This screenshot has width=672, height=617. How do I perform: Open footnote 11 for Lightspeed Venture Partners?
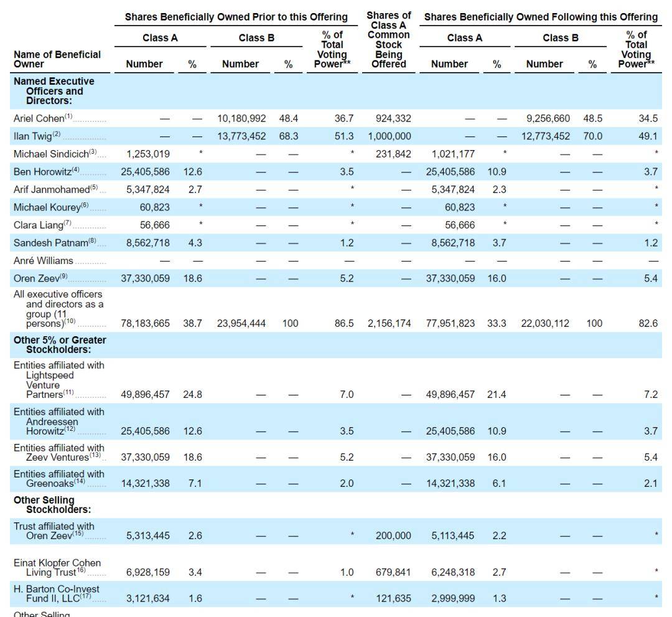[x=68, y=392]
